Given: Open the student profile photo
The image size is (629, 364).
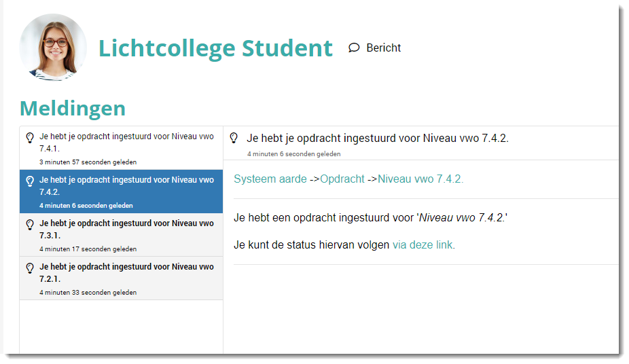Looking at the screenshot, I should [x=53, y=48].
